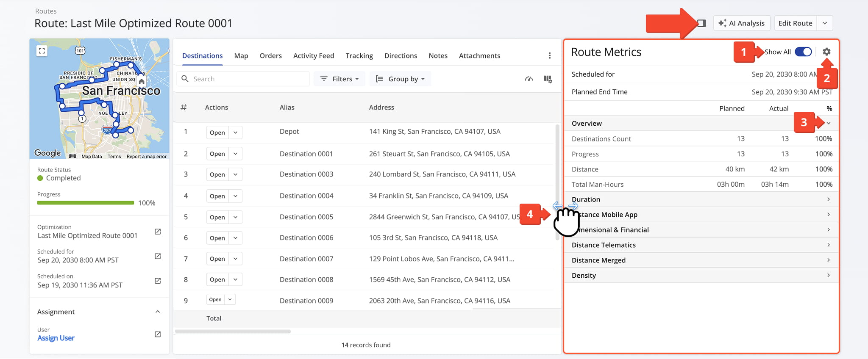Open actions dropdown for Destination 0005
The width and height of the screenshot is (868, 359).
[235, 217]
